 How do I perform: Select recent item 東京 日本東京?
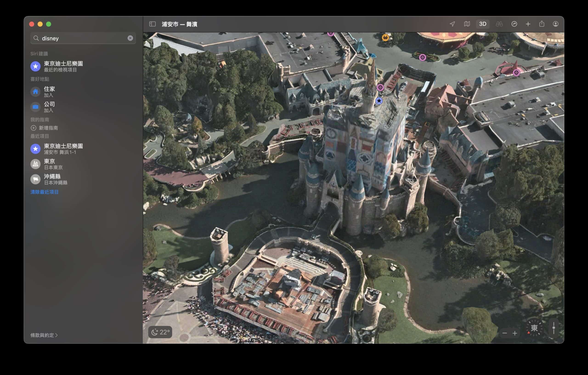click(x=83, y=164)
